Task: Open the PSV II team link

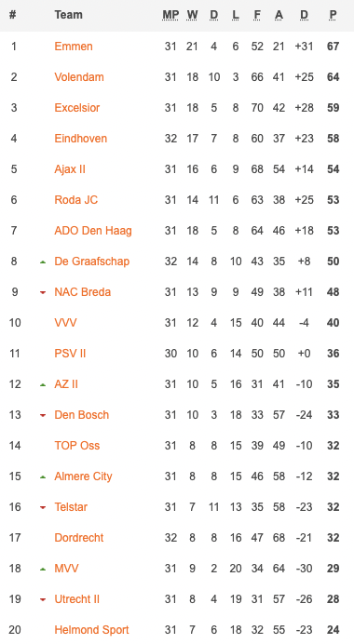Action: (70, 354)
